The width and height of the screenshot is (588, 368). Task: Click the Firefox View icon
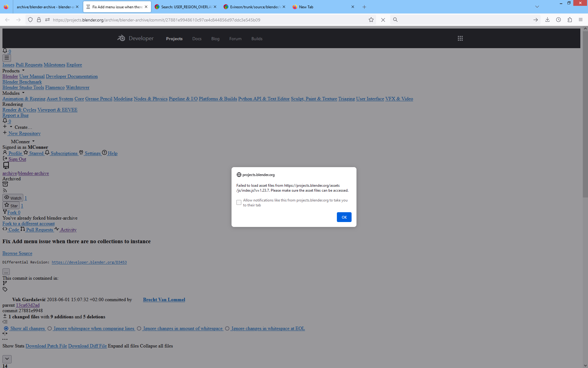6,7
